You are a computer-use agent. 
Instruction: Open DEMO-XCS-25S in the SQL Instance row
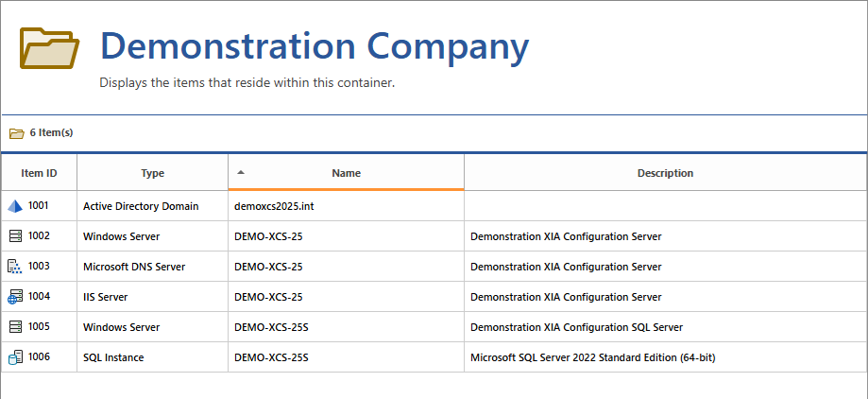[271, 357]
